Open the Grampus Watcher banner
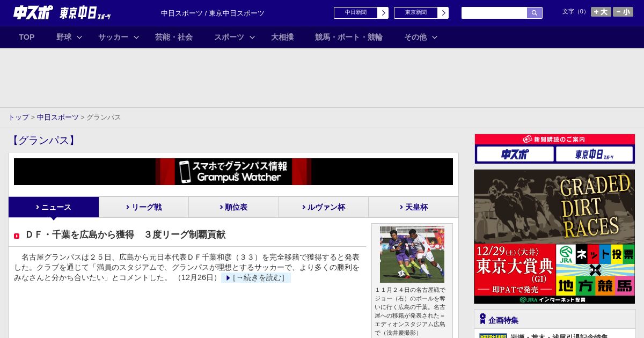Viewport: 644px width, 338px height. 233,172
